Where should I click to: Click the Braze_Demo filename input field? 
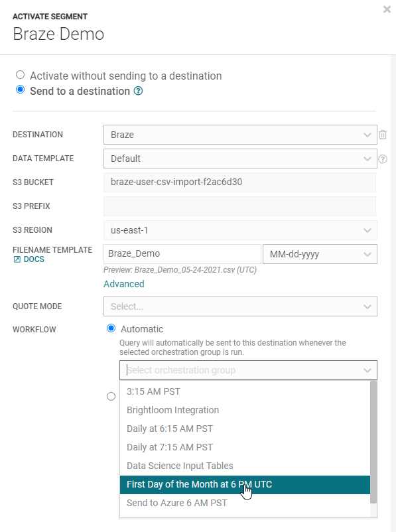[182, 254]
